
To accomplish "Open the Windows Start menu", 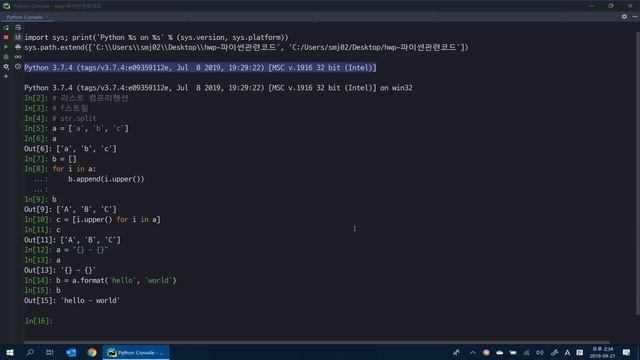I will pyautogui.click(x=10, y=352).
